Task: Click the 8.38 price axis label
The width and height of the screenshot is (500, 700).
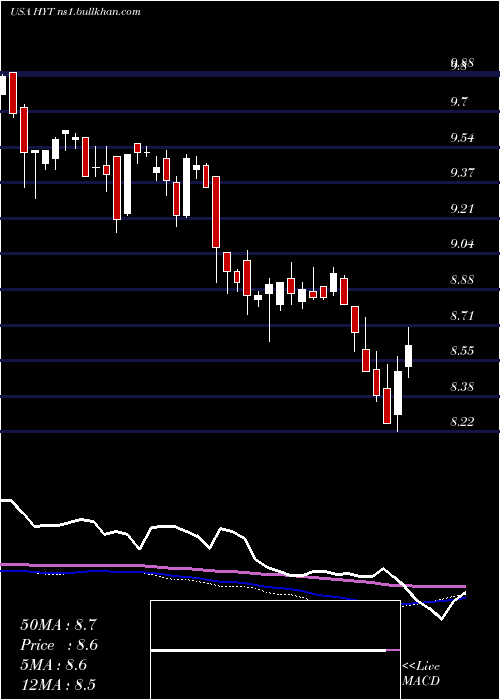Action: click(x=462, y=387)
